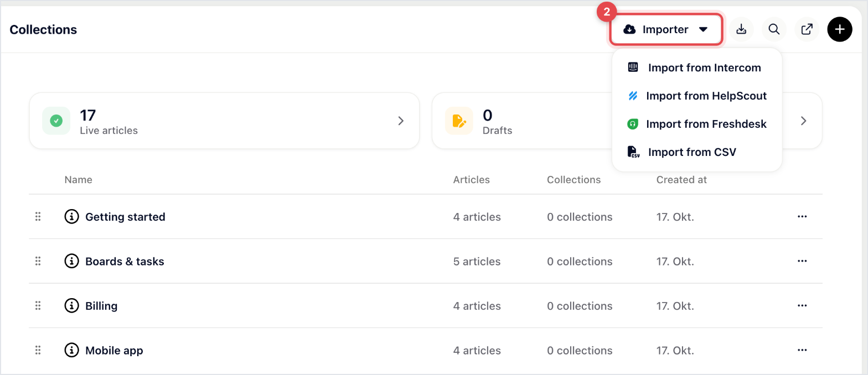Image resolution: width=868 pixels, height=375 pixels.
Task: Open more options for Boards & tasks row
Action: coord(802,261)
